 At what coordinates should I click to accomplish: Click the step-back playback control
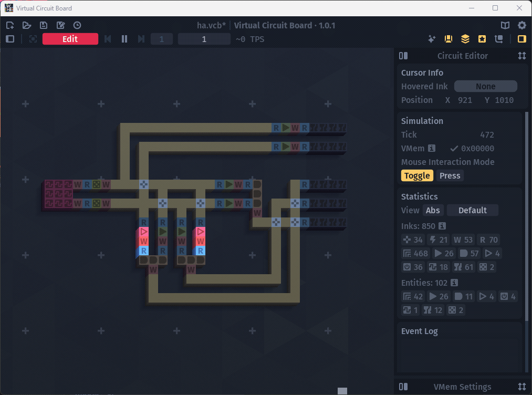coord(108,39)
